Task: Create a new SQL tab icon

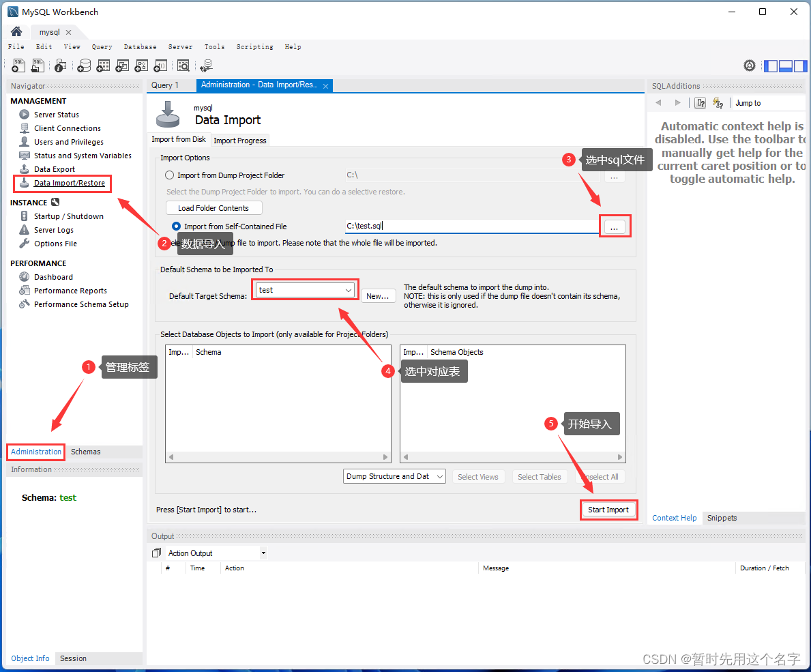Action: [x=18, y=65]
